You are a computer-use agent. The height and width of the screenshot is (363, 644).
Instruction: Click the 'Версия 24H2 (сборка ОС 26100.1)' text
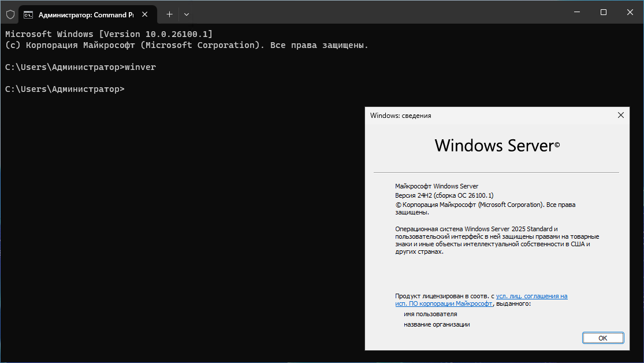(x=444, y=195)
